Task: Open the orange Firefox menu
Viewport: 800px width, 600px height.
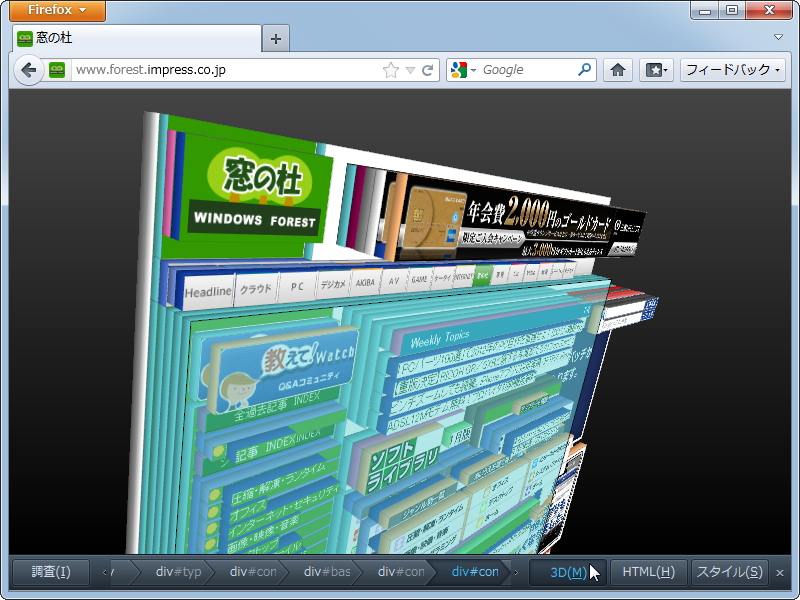Action: click(56, 11)
